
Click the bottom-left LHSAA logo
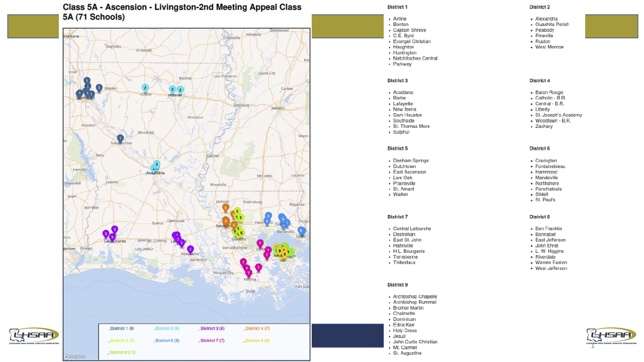[34, 336]
